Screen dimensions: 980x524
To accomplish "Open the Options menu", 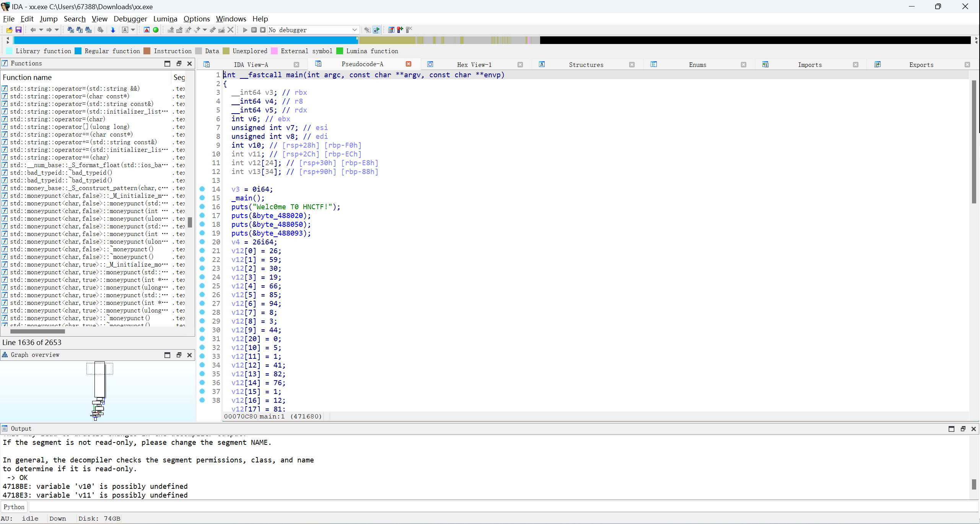I will pyautogui.click(x=197, y=19).
